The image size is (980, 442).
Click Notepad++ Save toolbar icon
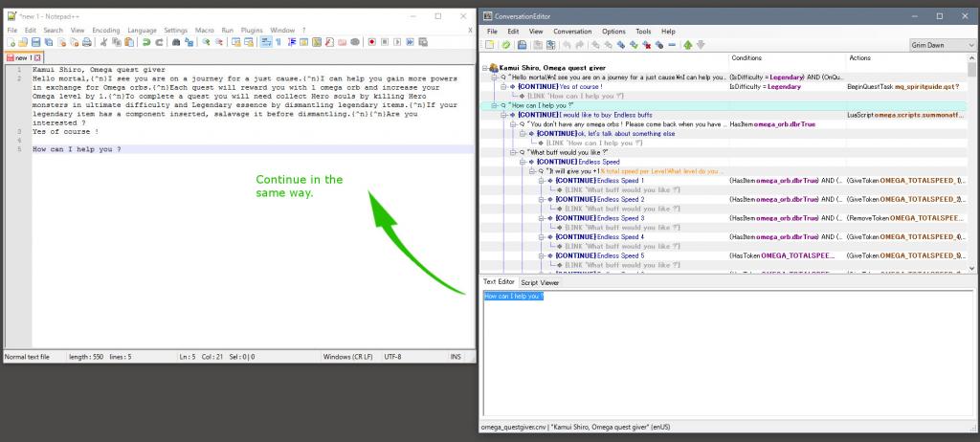tap(35, 42)
